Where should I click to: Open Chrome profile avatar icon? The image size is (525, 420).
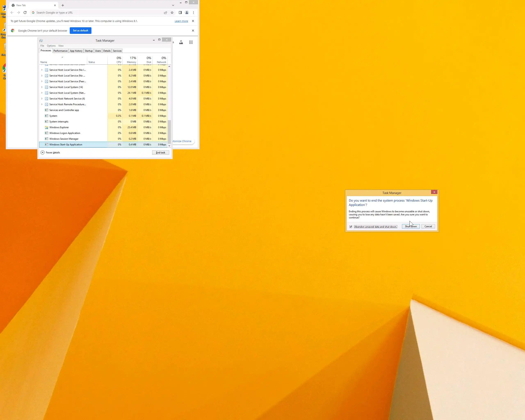click(x=187, y=13)
